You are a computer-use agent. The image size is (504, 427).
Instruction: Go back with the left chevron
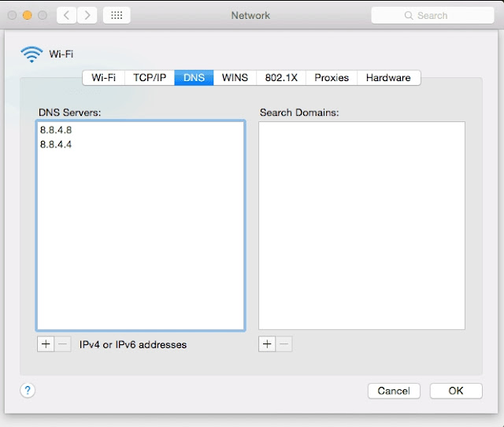[66, 15]
